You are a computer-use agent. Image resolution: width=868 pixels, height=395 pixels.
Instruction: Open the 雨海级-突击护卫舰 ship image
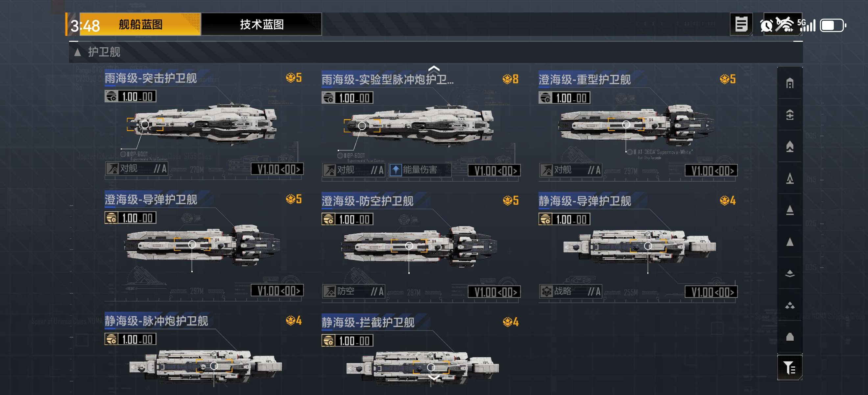[x=202, y=125]
